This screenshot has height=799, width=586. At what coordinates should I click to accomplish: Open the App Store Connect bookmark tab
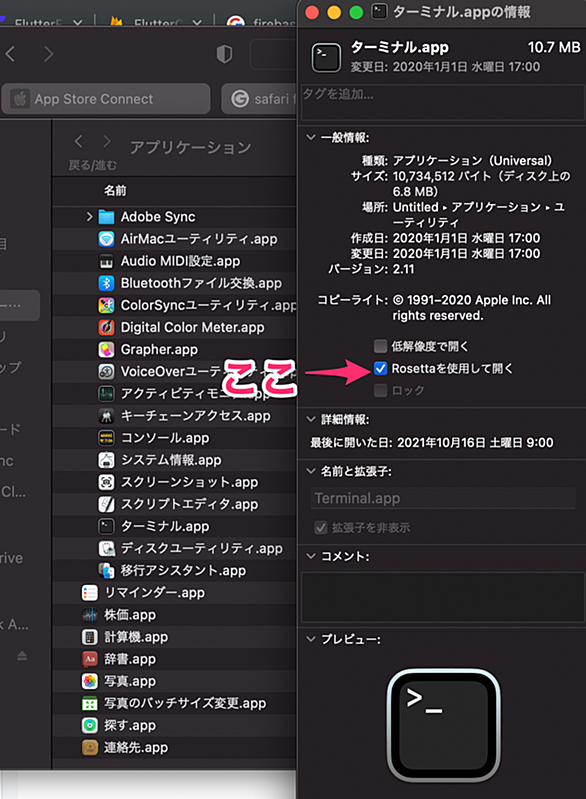click(106, 99)
